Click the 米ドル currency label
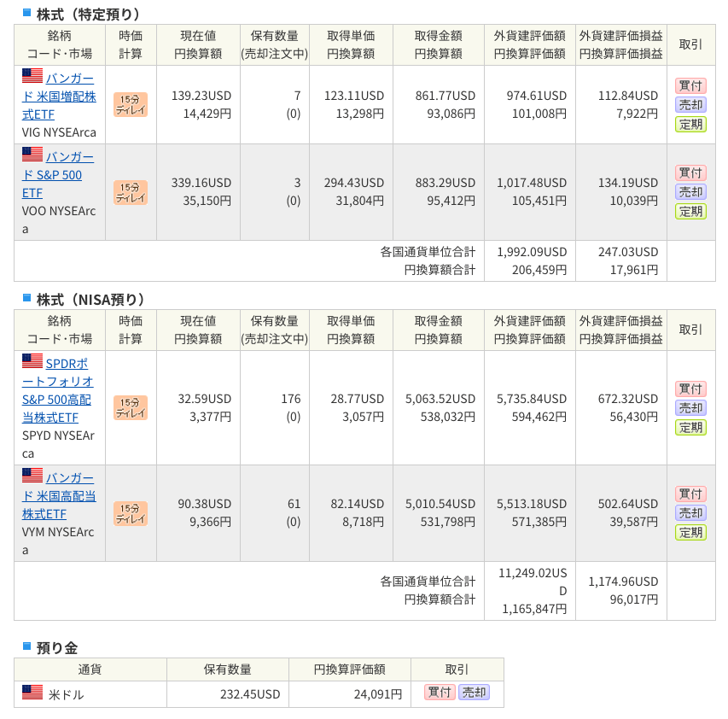This screenshot has height=719, width=728. (x=67, y=695)
